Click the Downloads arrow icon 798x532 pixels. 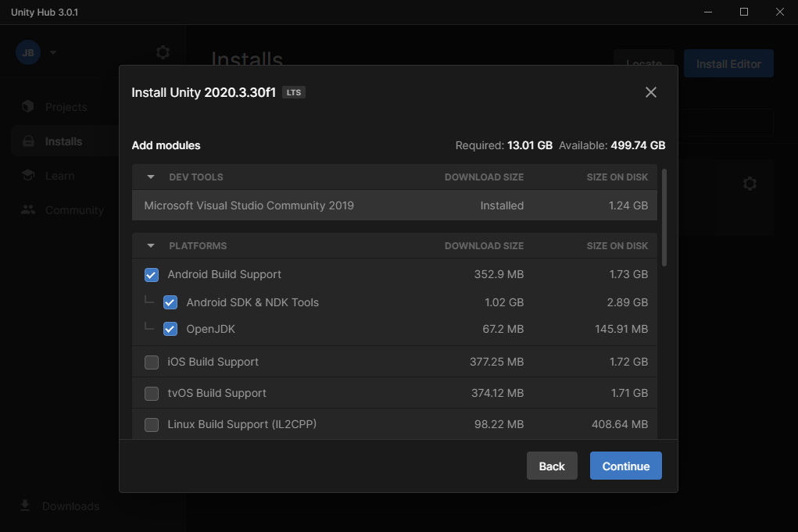point(25,505)
